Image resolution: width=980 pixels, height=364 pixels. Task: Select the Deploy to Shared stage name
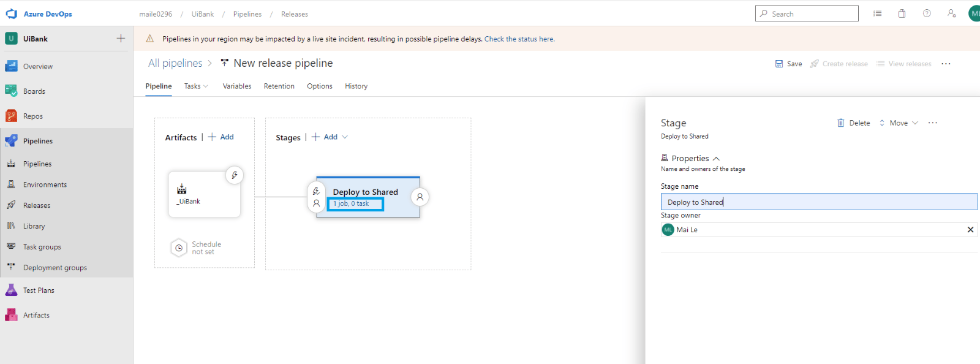366,192
